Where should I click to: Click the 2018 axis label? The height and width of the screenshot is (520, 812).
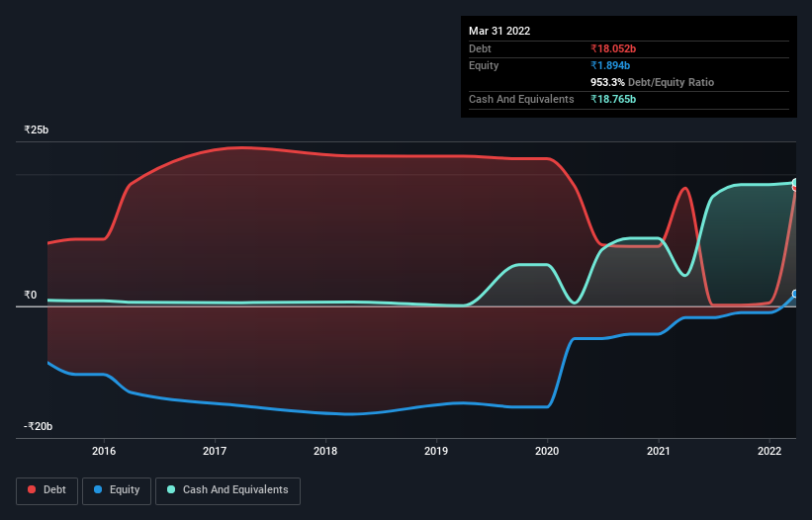tap(325, 451)
